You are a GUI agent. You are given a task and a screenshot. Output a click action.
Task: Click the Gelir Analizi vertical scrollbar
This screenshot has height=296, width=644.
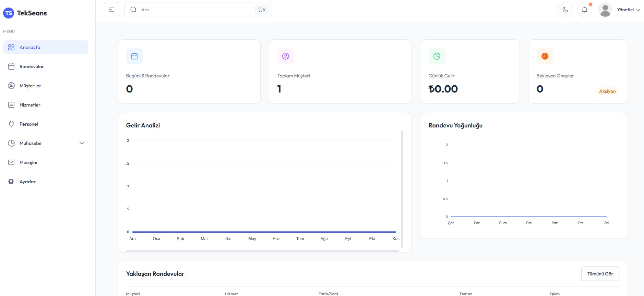[402, 188]
